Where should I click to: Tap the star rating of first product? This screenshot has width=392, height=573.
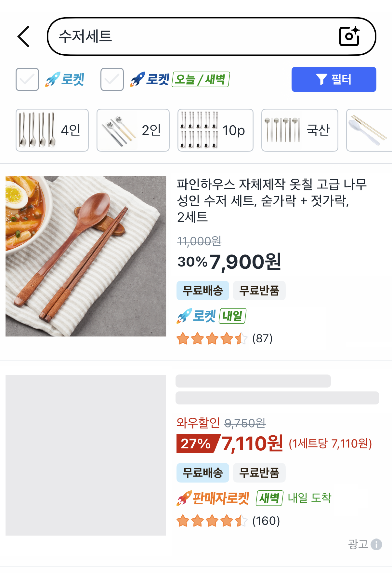click(x=212, y=339)
